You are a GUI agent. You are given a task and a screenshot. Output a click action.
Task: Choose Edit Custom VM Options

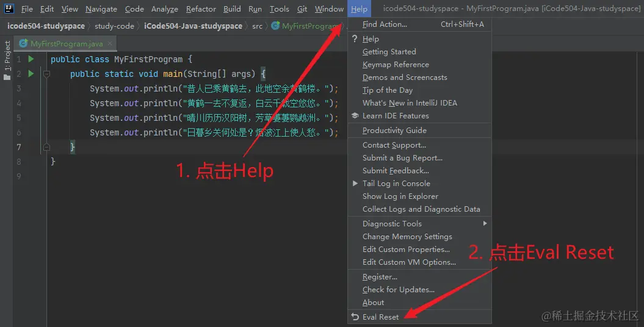tap(420, 262)
